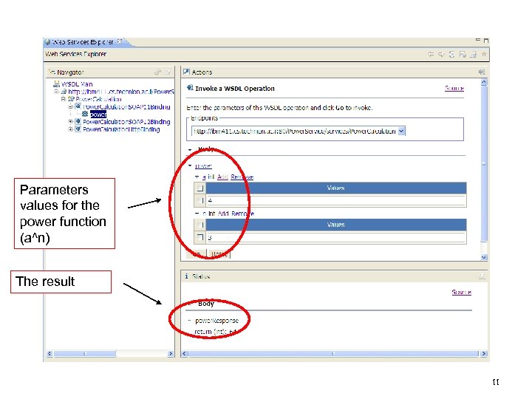Click the icon at right of Status header
Image resolution: width=532 pixels, height=399 pixels.
point(482,276)
